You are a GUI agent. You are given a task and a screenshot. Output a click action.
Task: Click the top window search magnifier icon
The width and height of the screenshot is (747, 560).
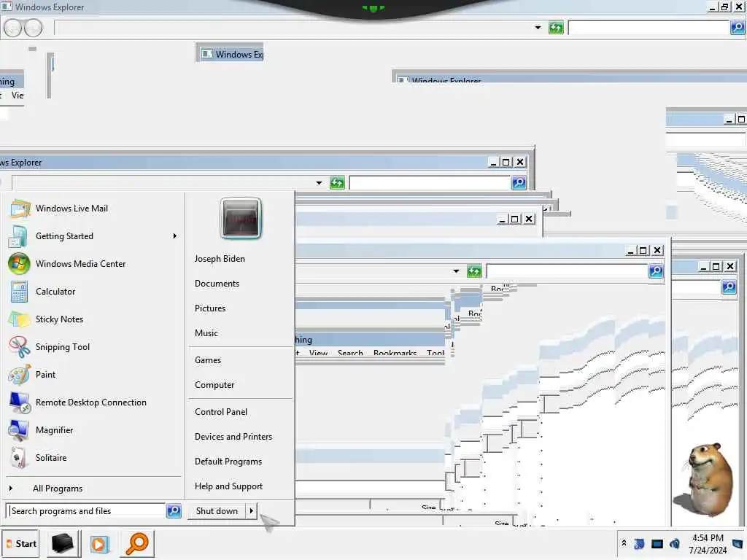click(738, 28)
